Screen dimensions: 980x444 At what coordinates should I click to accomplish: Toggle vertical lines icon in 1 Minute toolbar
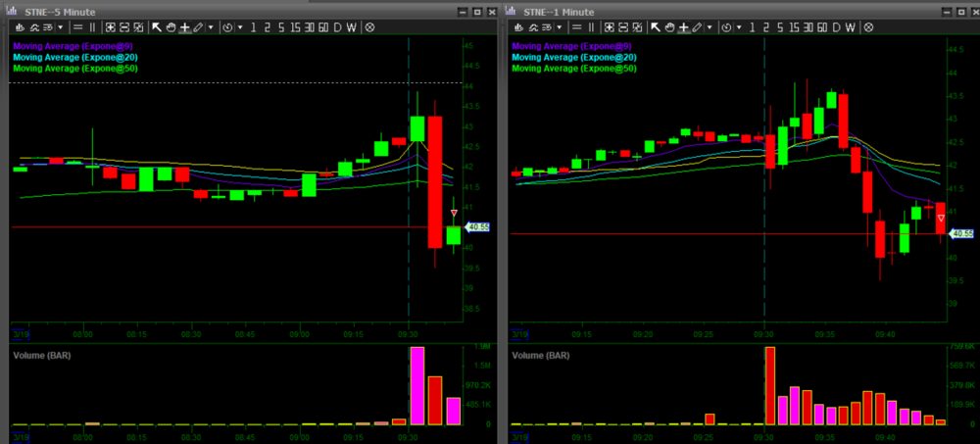point(591,27)
